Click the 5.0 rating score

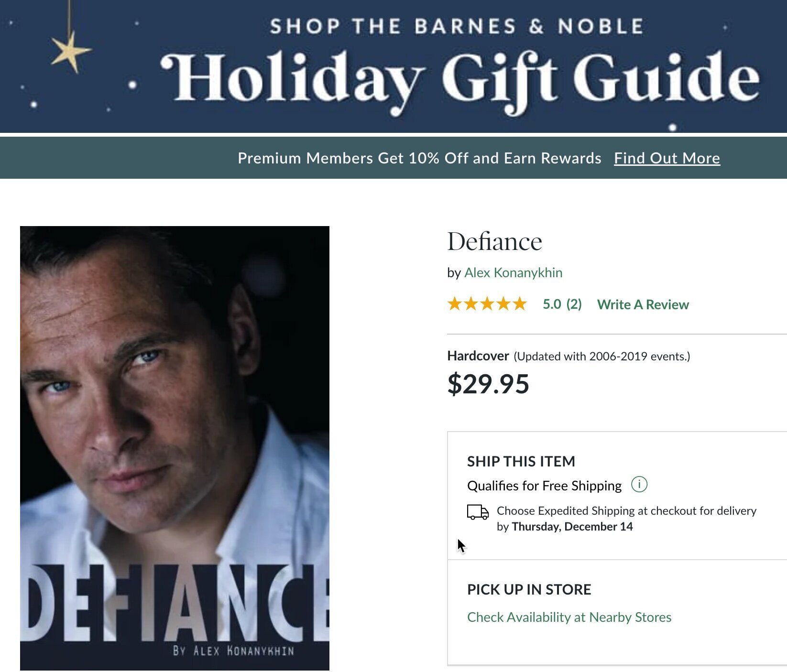(x=552, y=304)
